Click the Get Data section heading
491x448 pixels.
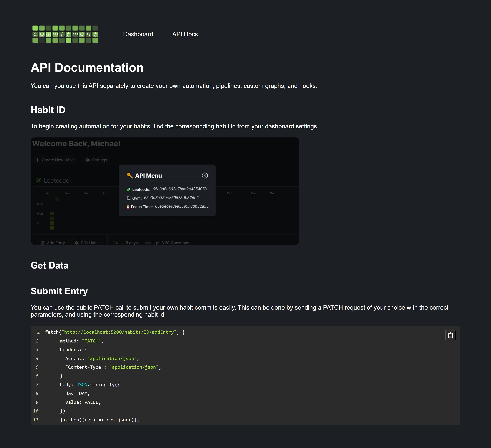click(x=49, y=265)
